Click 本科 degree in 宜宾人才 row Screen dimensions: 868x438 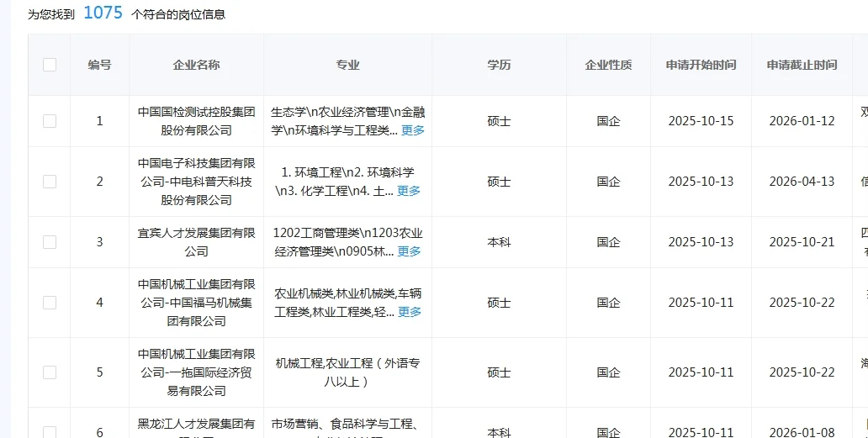click(499, 242)
